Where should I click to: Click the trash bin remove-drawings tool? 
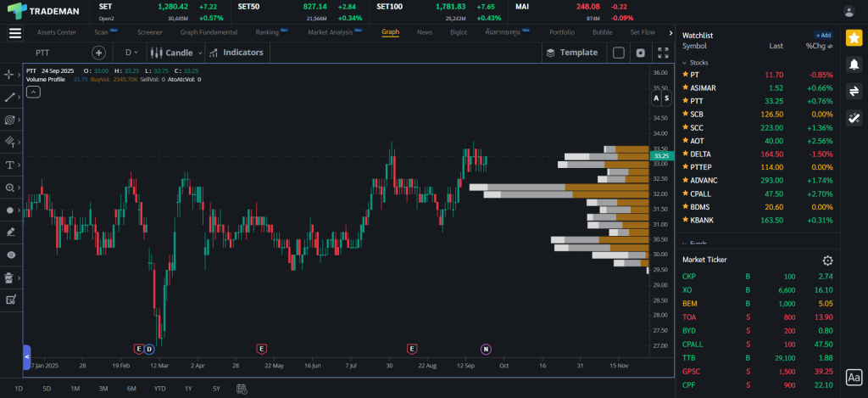click(9, 277)
